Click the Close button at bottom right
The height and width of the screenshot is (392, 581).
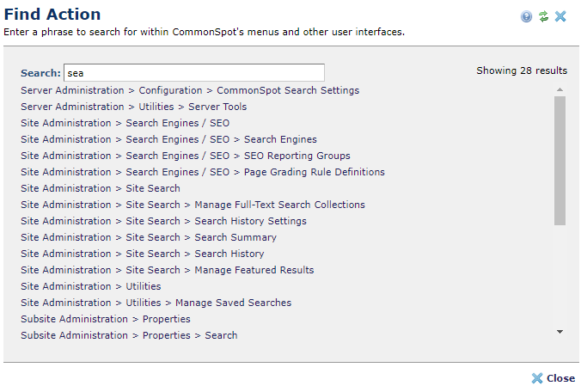point(553,378)
